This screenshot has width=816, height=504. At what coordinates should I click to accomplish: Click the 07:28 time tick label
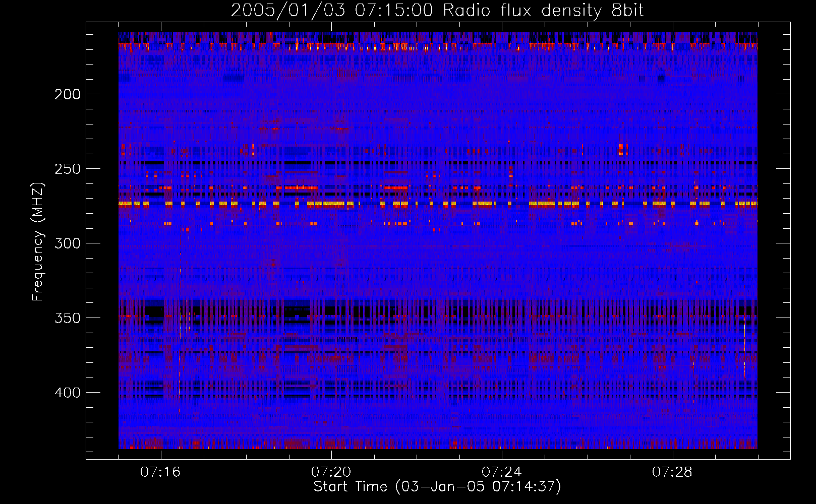[672, 472]
